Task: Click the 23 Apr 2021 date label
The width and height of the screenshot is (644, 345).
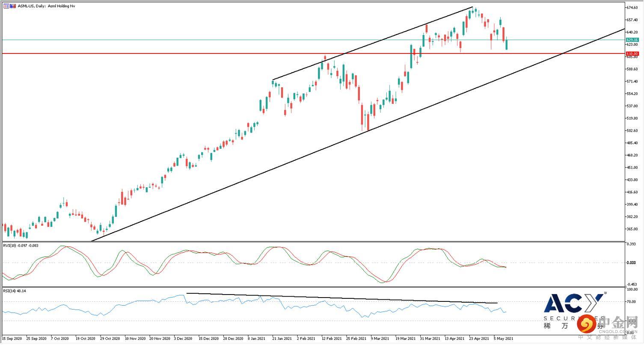Action: tap(480, 338)
